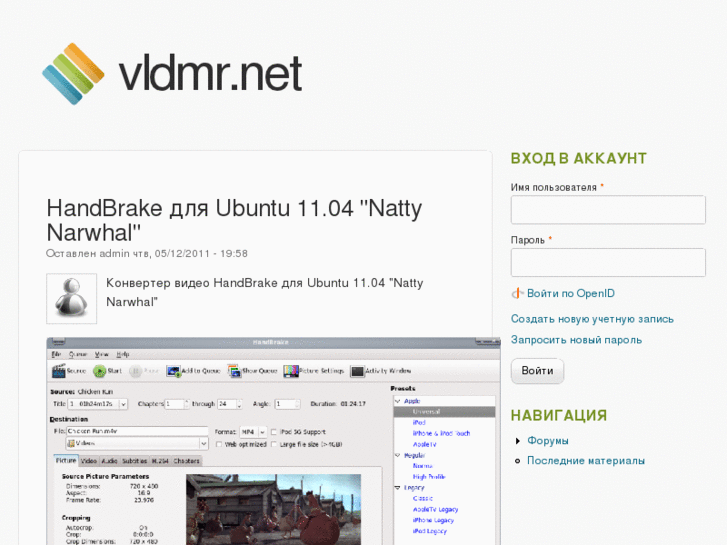Image resolution: width=727 pixels, height=545 pixels.
Task: Click the Chicken Run video preview image
Action: pos(274,509)
